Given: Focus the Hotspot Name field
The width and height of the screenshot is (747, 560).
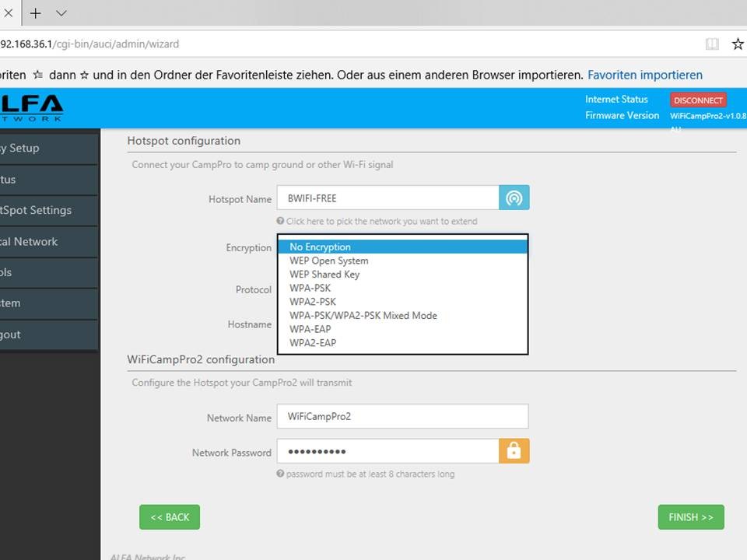Looking at the screenshot, I should point(388,198).
